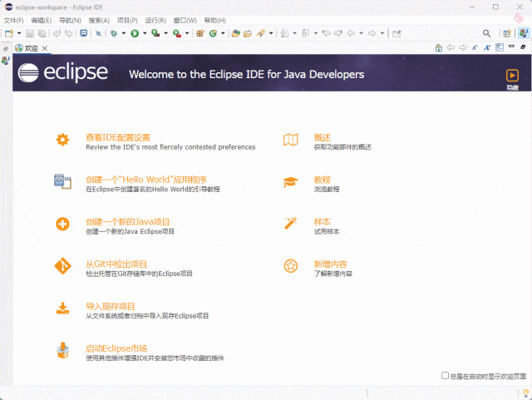This screenshot has height=400, width=532.
Task: Click the Save All icon
Action: pyautogui.click(x=42, y=33)
